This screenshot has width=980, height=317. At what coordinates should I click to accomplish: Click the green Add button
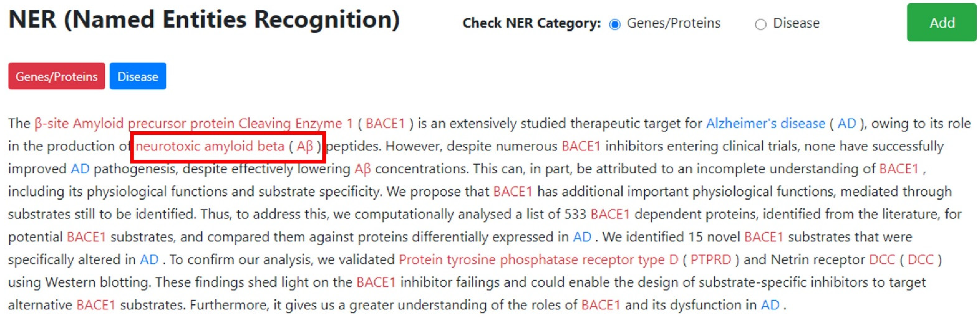pos(942,23)
